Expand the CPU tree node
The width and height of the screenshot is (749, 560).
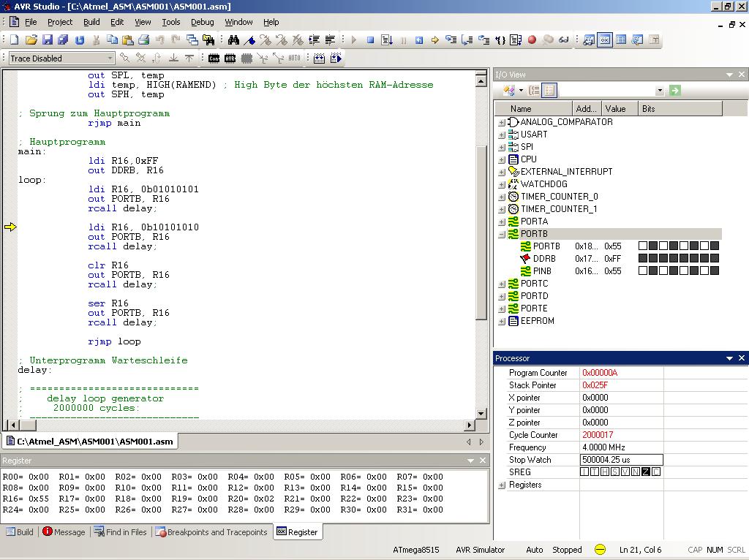pos(502,159)
